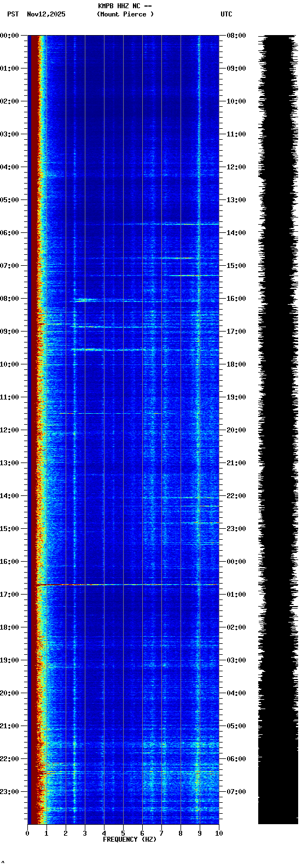Click the '(Mount Pierce )' subtitle

pos(125,14)
